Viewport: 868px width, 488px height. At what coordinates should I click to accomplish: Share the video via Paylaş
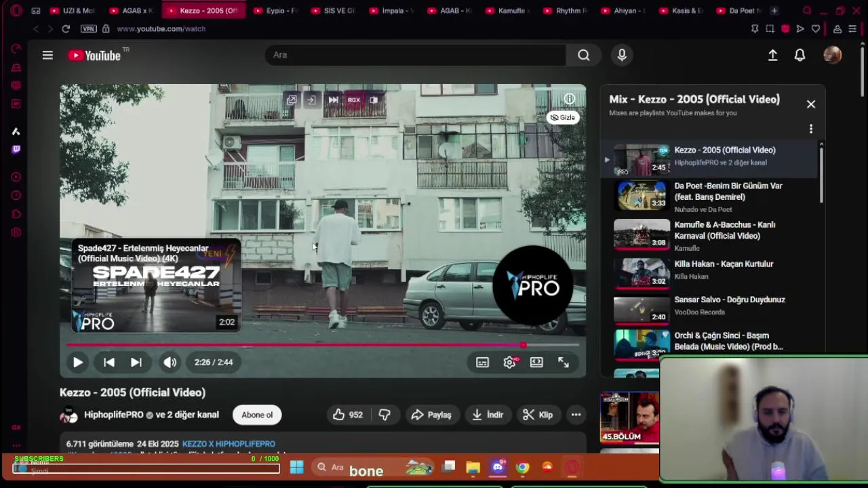coord(431,415)
